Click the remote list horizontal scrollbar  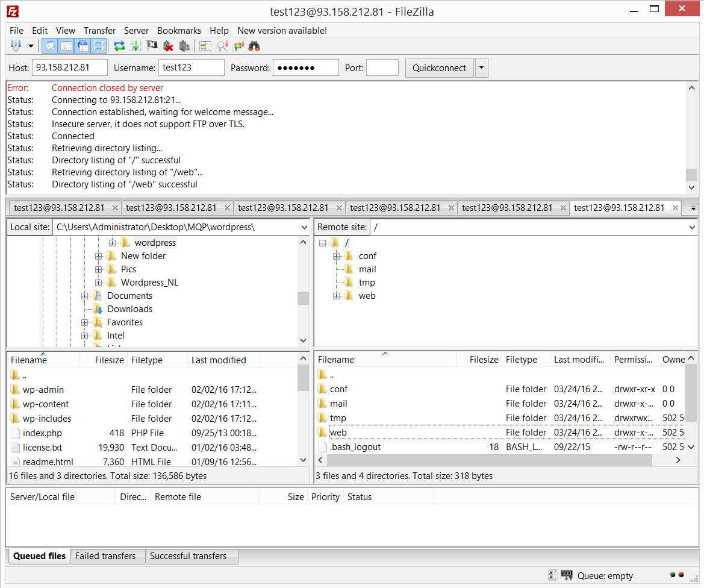coord(490,460)
